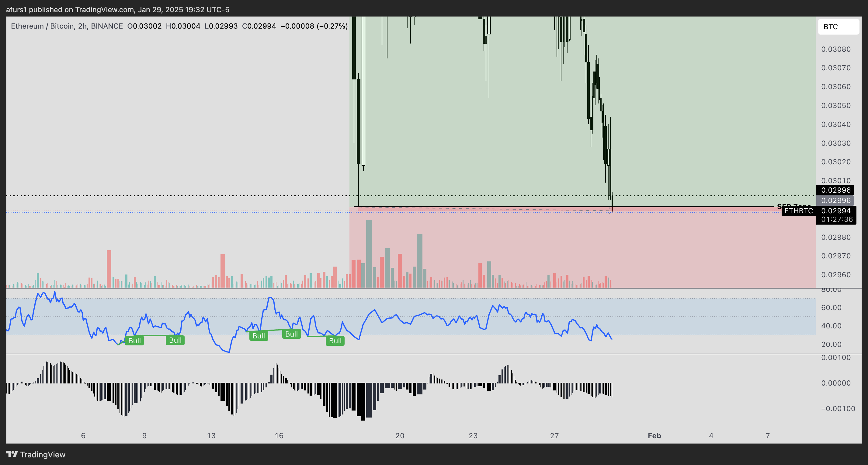Screen dimensions: 868x465
Task: Click the 20.00 RSI axis label
Action: (x=831, y=344)
